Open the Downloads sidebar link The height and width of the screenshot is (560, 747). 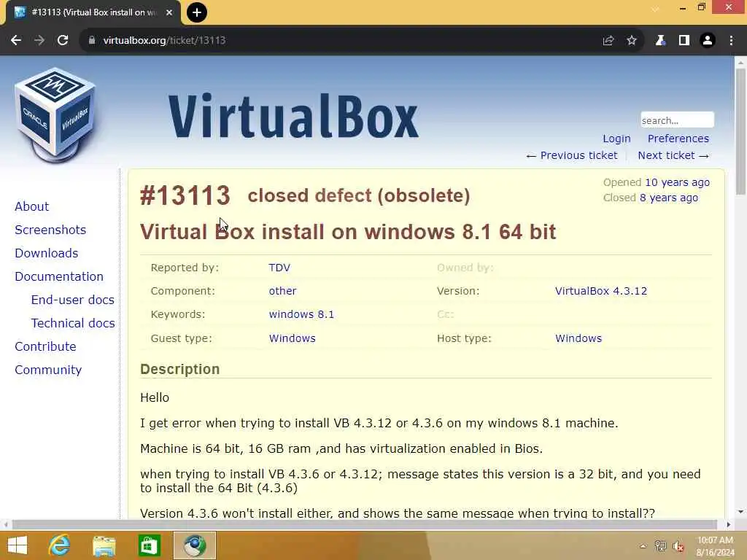click(x=46, y=253)
